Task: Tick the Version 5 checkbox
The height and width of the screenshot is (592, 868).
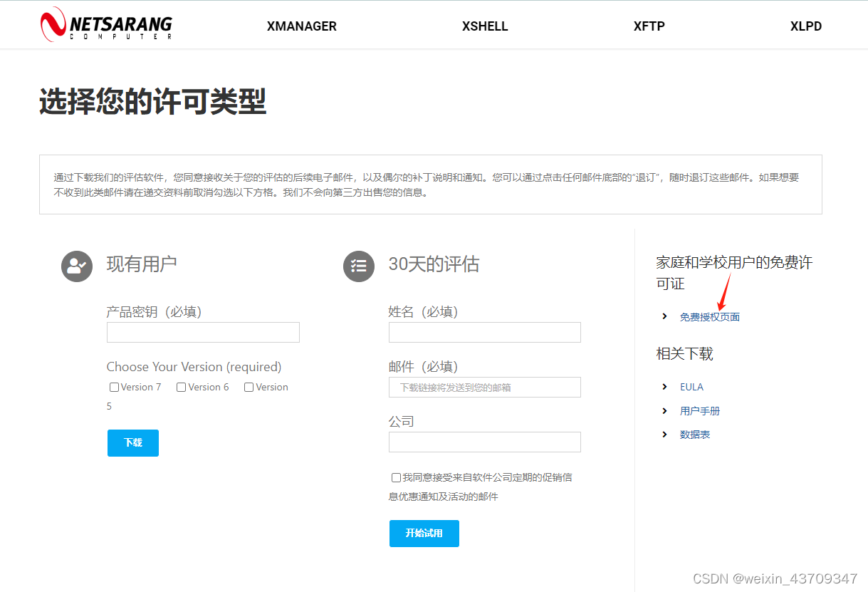Action: tap(249, 388)
